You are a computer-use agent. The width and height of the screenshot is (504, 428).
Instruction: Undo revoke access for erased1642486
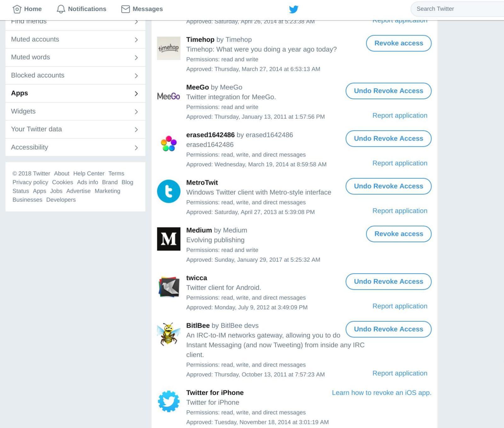pos(388,138)
